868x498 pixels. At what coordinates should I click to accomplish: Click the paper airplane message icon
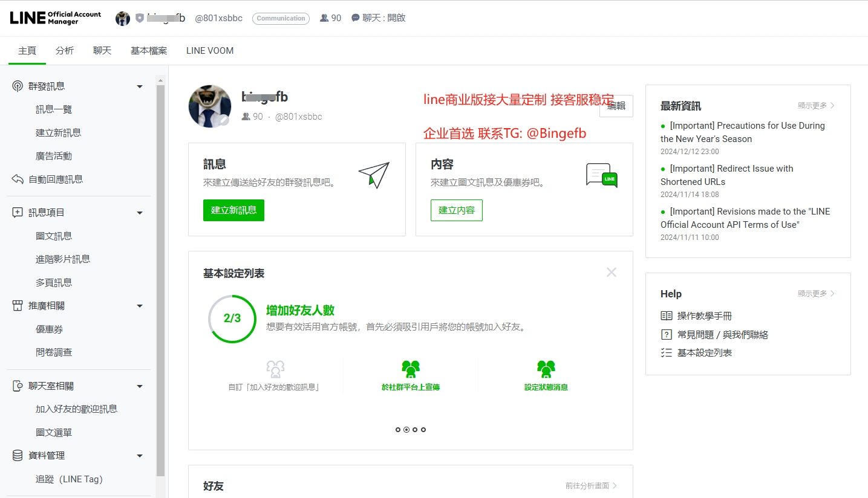click(374, 175)
